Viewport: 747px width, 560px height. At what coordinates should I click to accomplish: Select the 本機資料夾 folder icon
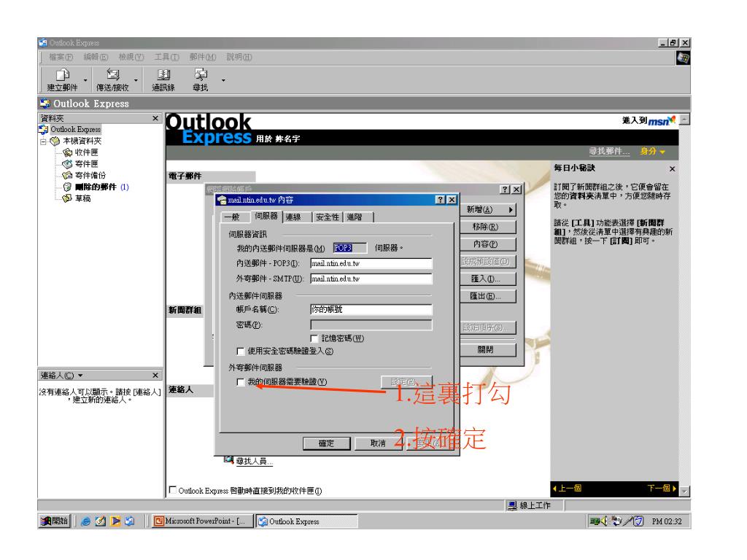click(x=55, y=141)
